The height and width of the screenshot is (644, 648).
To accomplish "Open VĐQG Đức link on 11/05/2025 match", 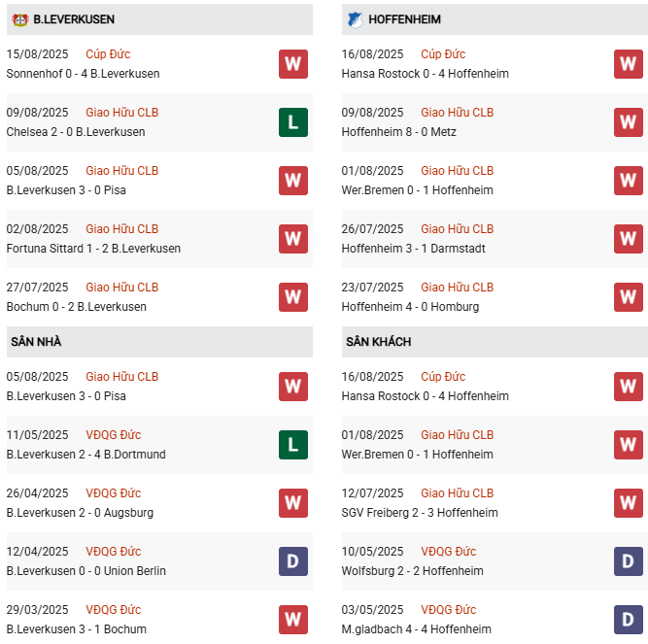I will point(113,435).
